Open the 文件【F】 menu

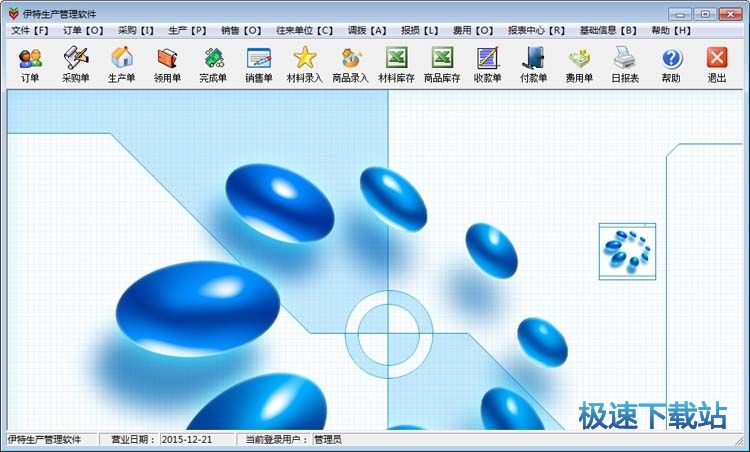coord(30,31)
